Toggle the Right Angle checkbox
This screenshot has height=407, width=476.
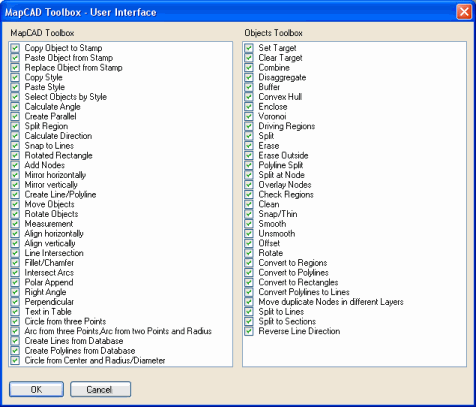[x=15, y=292]
